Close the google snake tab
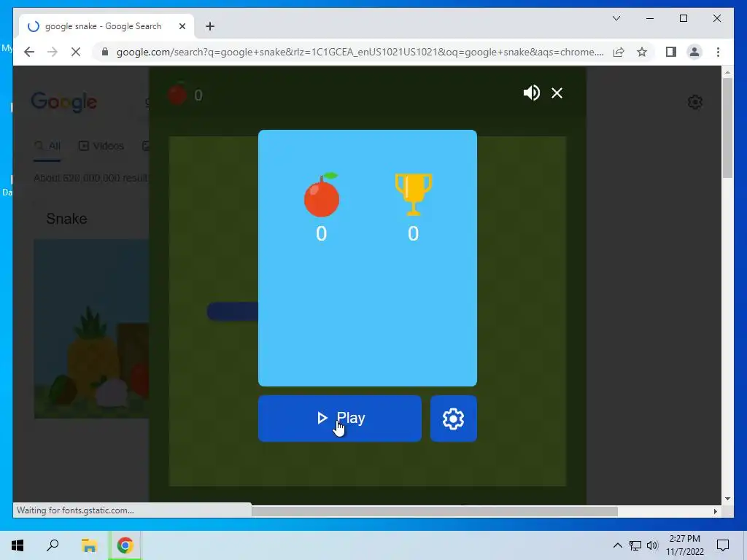This screenshot has height=560, width=747. click(x=182, y=26)
